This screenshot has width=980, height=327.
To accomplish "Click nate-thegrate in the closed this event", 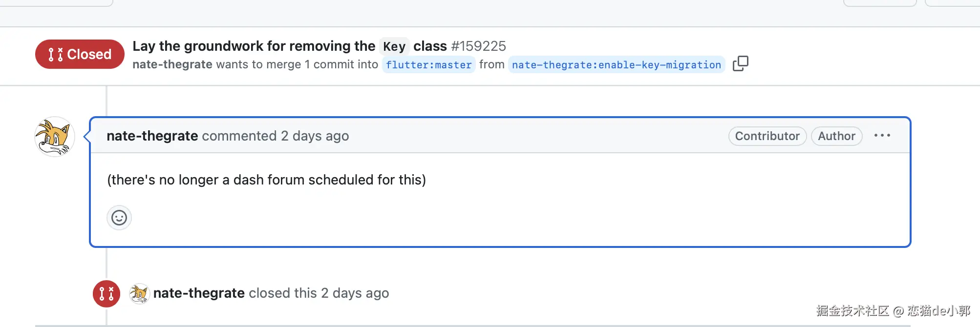I will pos(199,293).
